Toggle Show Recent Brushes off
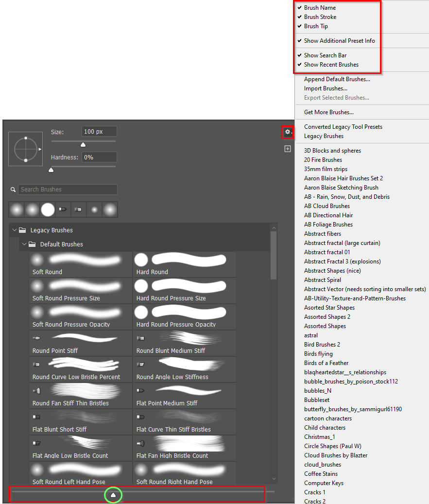 [330, 64]
